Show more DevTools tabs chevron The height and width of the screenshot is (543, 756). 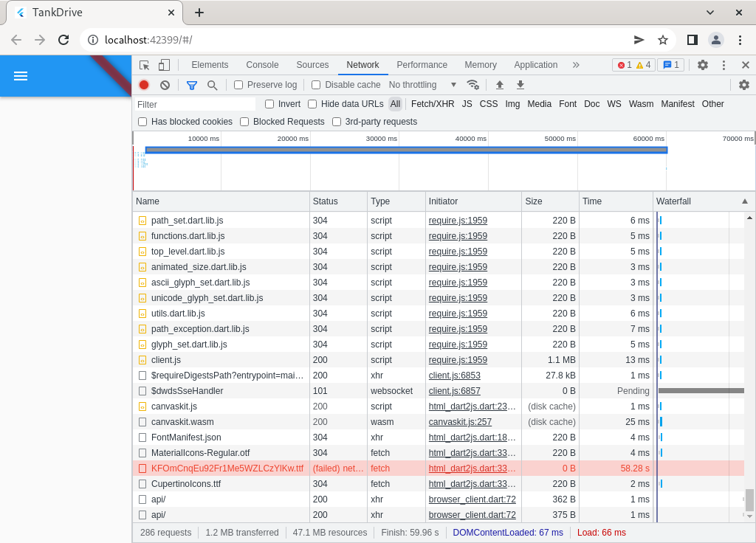[x=576, y=65]
